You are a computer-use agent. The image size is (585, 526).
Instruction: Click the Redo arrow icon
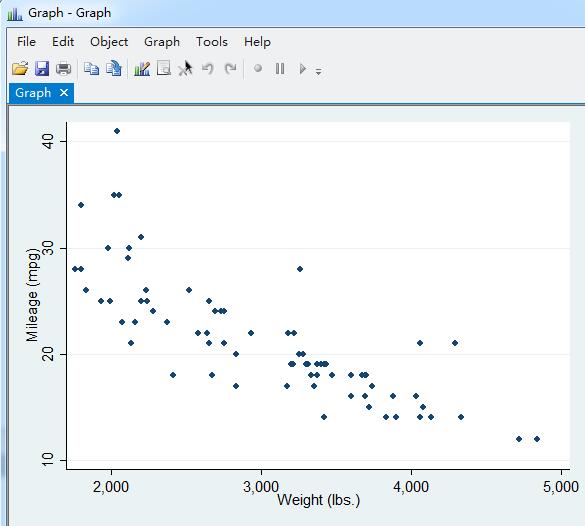click(x=230, y=69)
